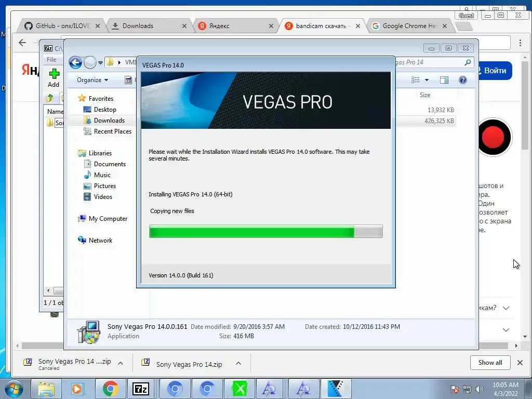Viewport: 532px width, 399px height.
Task: Click Show all downloads button
Action: click(x=490, y=363)
